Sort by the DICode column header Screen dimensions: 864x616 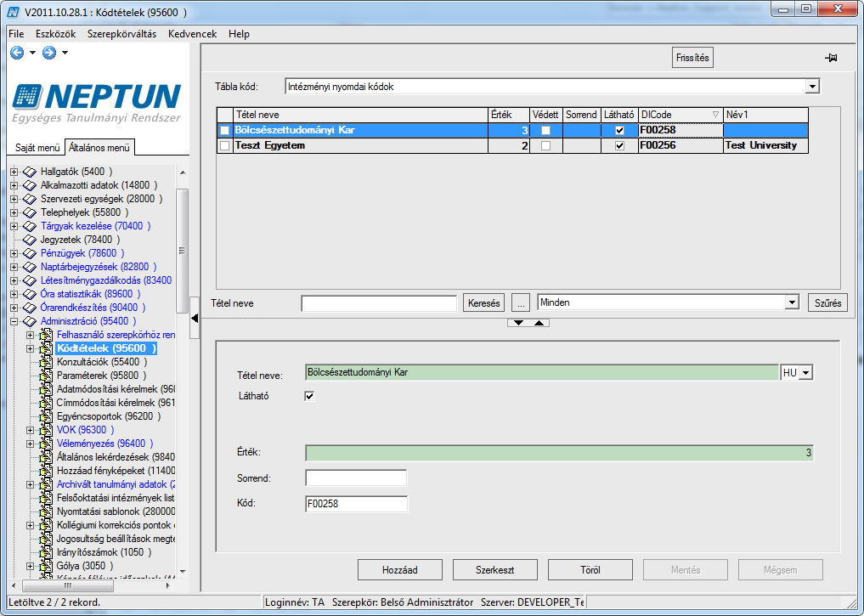pos(680,115)
